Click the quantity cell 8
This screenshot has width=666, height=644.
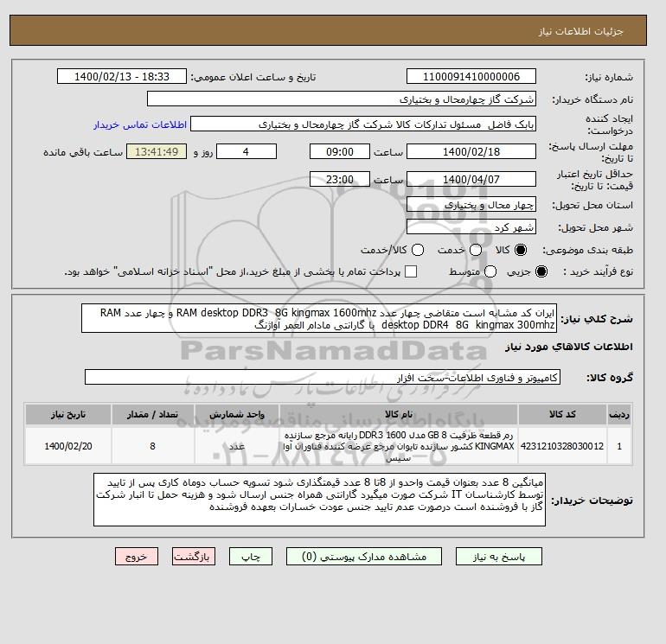(153, 446)
